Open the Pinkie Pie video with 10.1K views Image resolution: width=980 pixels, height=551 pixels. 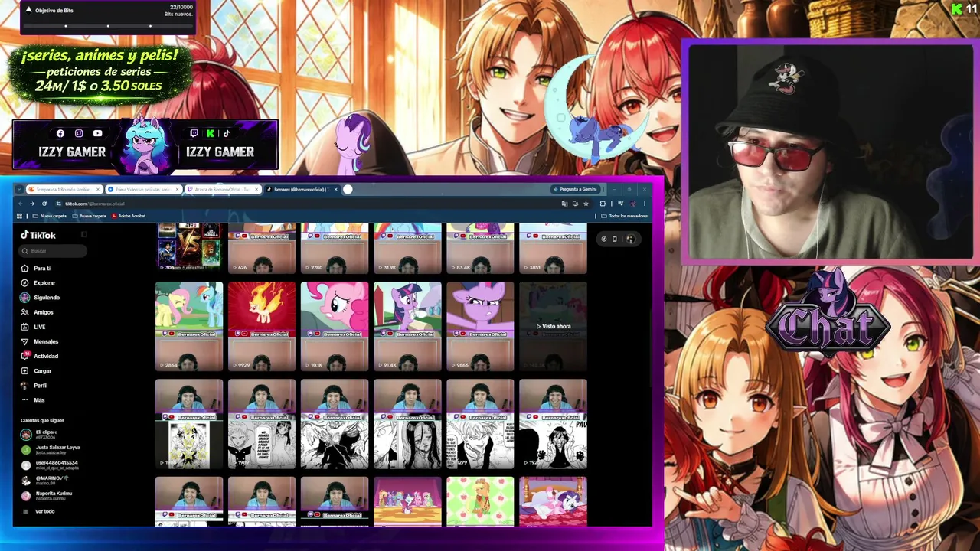click(335, 326)
